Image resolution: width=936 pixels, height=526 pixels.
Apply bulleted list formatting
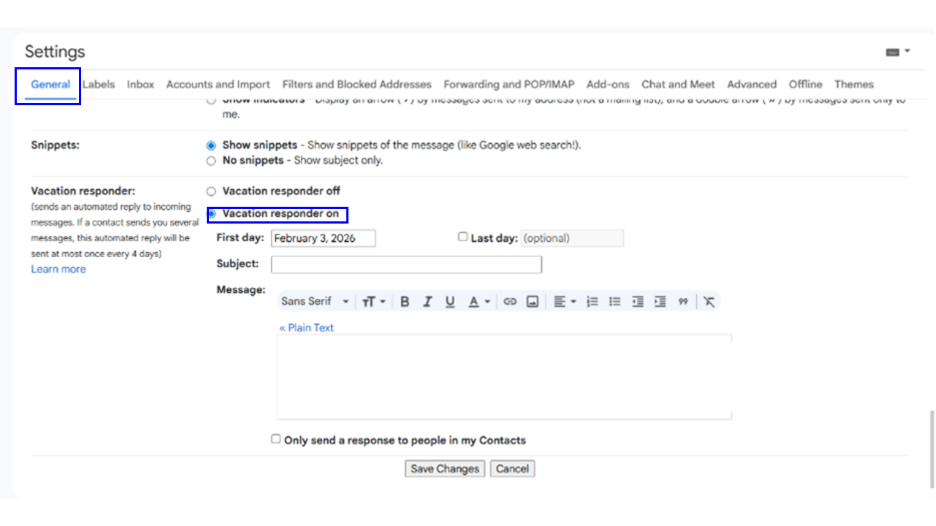[615, 302]
